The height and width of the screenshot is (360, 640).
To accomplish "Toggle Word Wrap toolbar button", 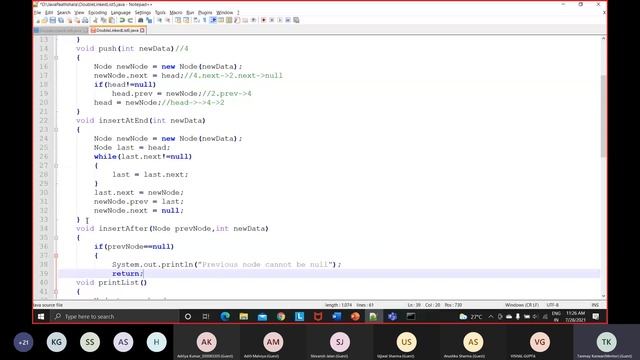I will (x=196, y=20).
